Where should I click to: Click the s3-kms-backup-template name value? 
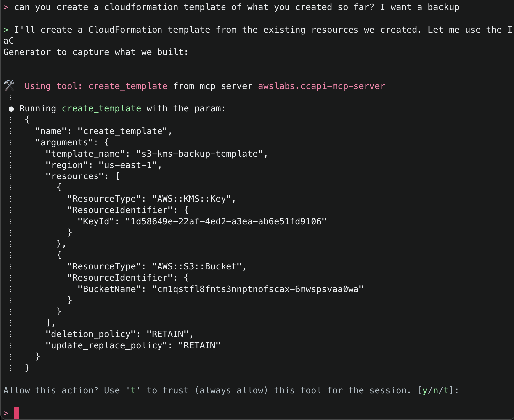(x=199, y=154)
